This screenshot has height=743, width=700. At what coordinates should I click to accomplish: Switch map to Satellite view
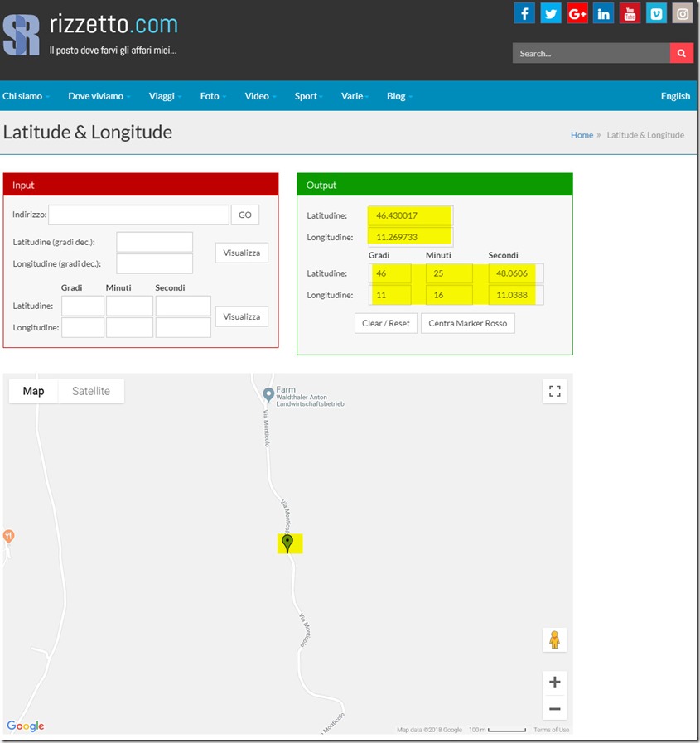[x=91, y=391]
